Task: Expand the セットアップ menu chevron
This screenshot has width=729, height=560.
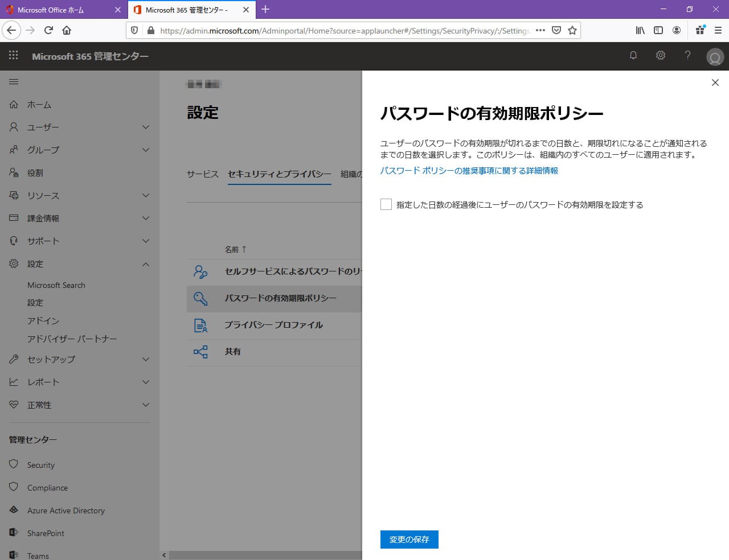Action: (x=146, y=359)
